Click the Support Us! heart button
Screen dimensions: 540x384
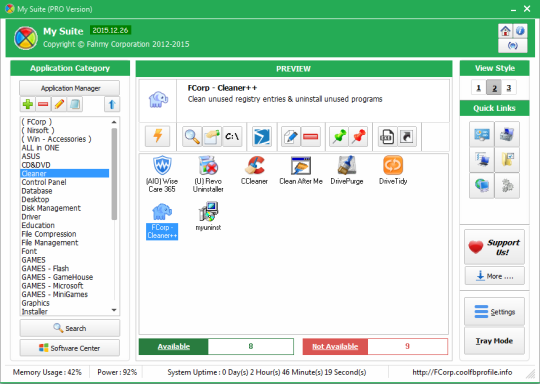click(495, 247)
